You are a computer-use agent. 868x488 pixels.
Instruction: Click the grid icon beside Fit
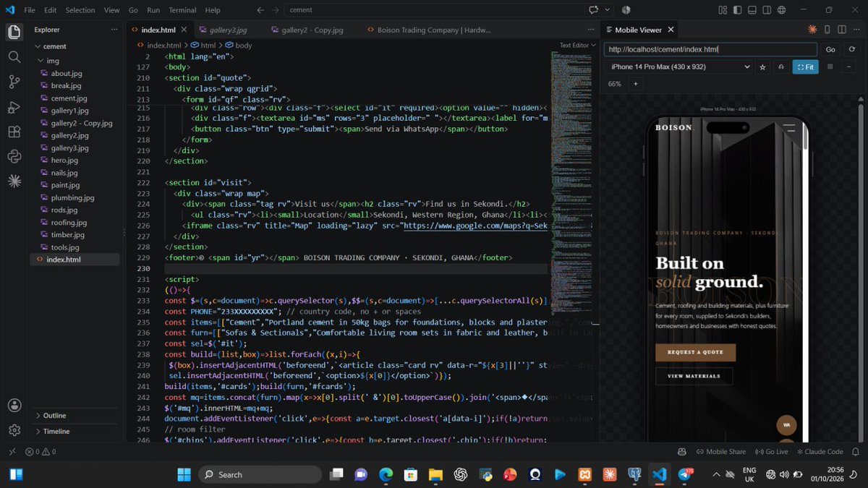pos(830,67)
